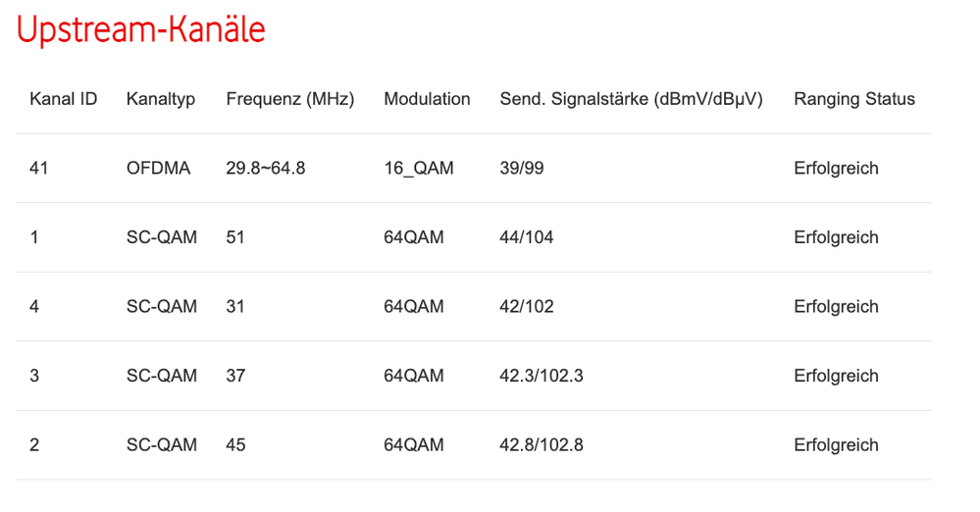This screenshot has width=980, height=512.
Task: Click the 44/104 signal strength value
Action: (x=526, y=237)
